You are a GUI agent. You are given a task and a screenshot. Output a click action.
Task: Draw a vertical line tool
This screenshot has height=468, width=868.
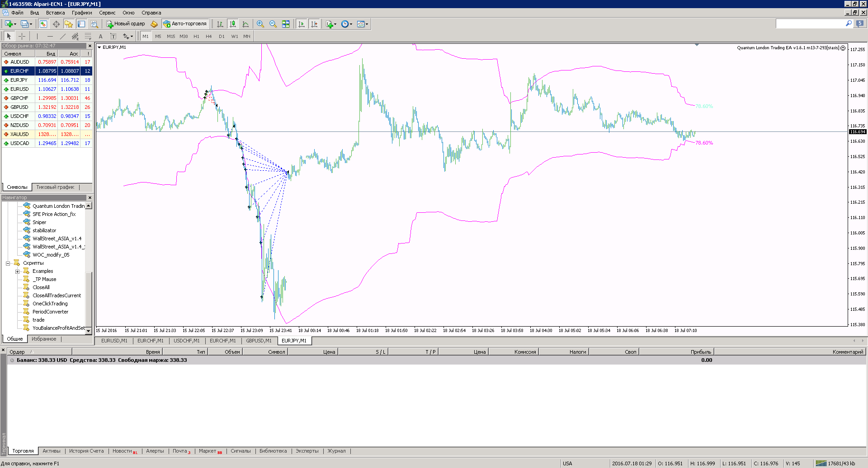(37, 36)
